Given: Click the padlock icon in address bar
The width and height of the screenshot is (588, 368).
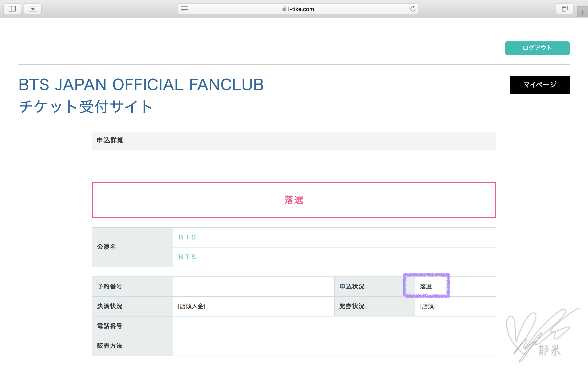Looking at the screenshot, I should pyautogui.click(x=284, y=9).
